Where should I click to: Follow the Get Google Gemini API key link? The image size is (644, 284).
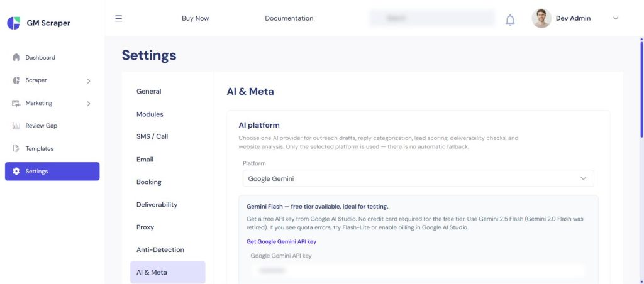pos(281,241)
